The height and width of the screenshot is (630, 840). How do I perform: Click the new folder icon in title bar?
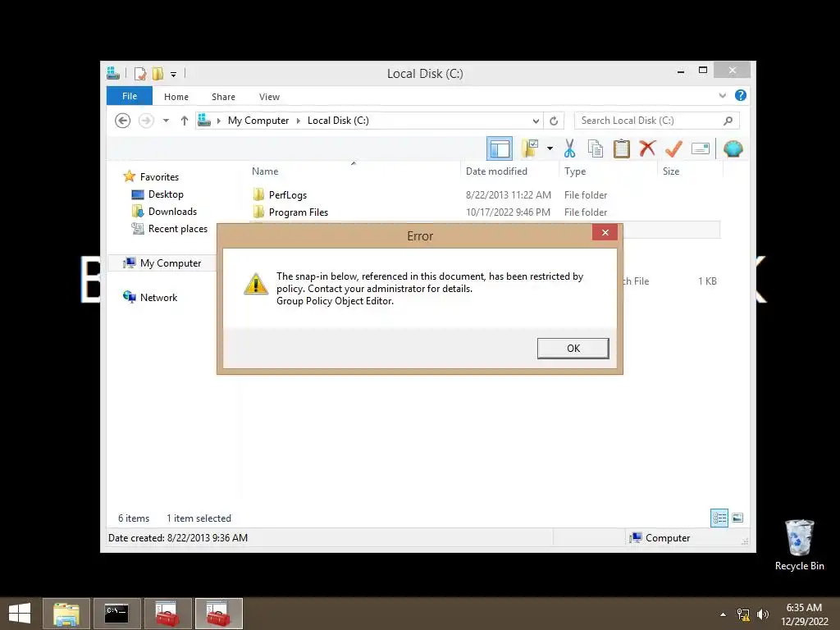click(x=157, y=73)
